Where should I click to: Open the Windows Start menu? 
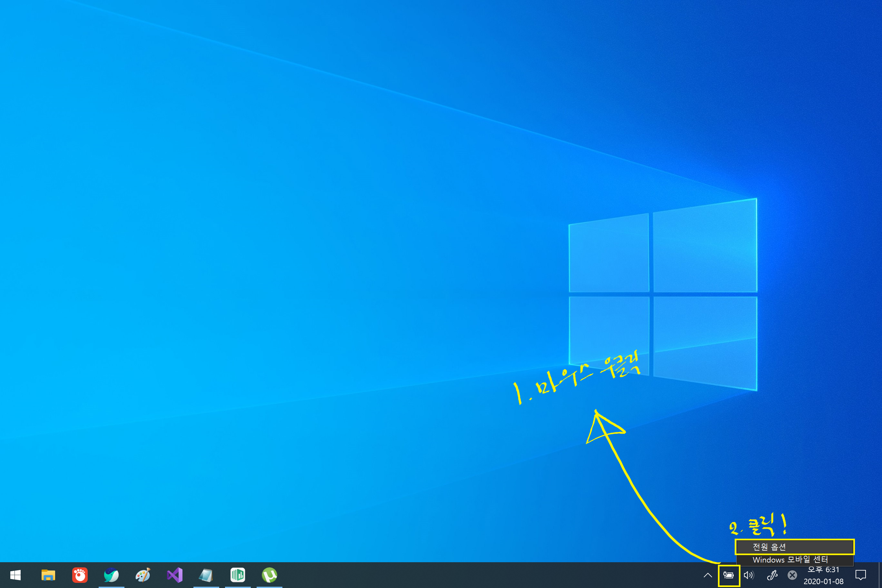pos(15,575)
